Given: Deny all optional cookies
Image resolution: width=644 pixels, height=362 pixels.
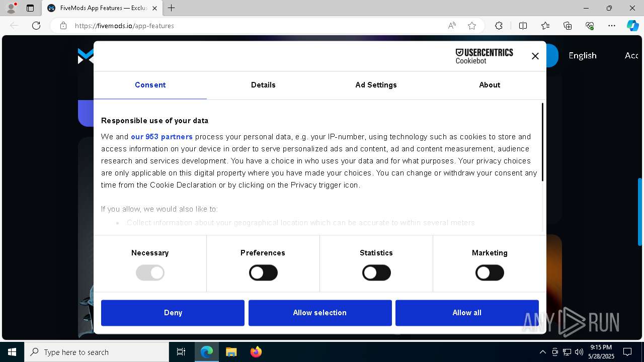Looking at the screenshot, I should [173, 313].
